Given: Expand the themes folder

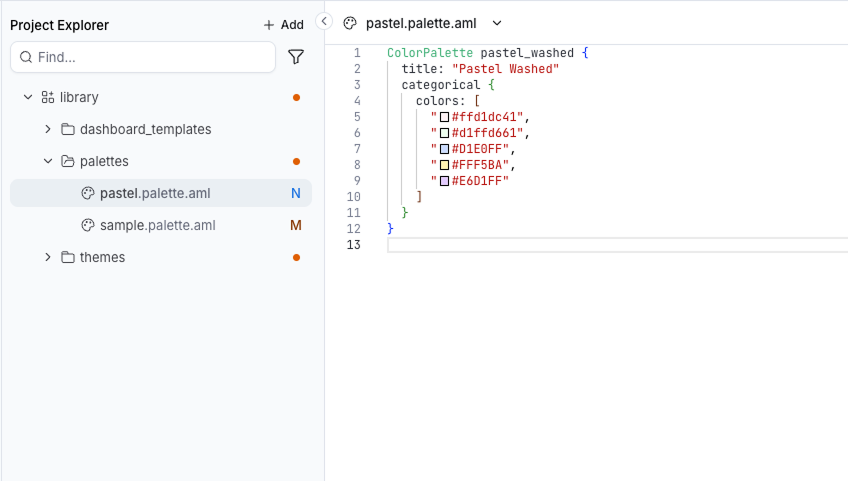Looking at the screenshot, I should (48, 257).
